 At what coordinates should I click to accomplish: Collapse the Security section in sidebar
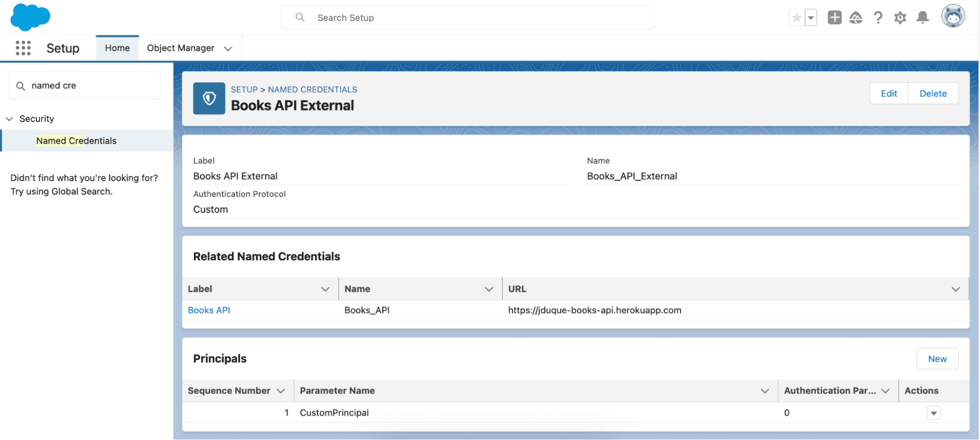9,119
